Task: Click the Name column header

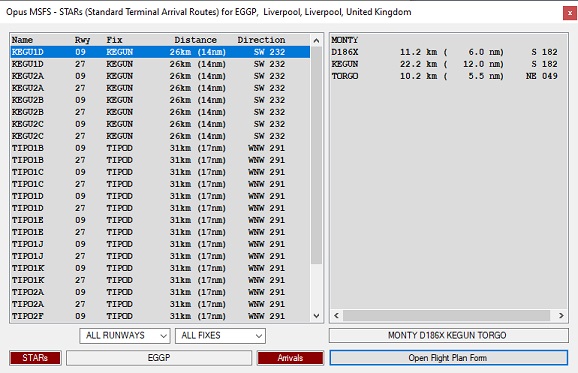Action: click(22, 40)
